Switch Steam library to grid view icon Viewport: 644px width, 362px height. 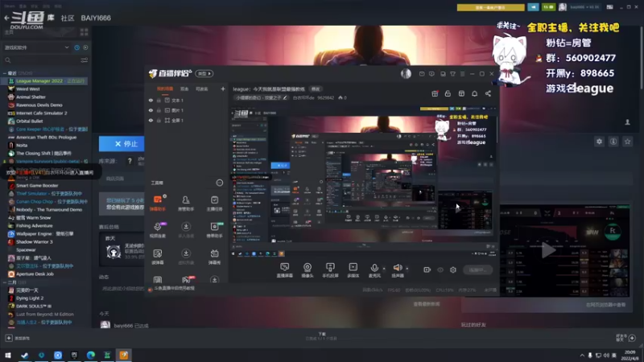pos(85,31)
